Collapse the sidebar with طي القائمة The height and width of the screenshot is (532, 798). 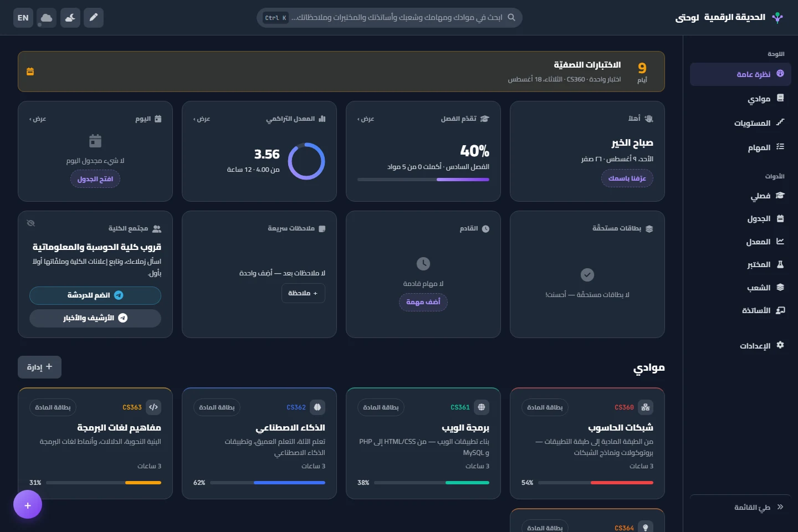point(740,507)
